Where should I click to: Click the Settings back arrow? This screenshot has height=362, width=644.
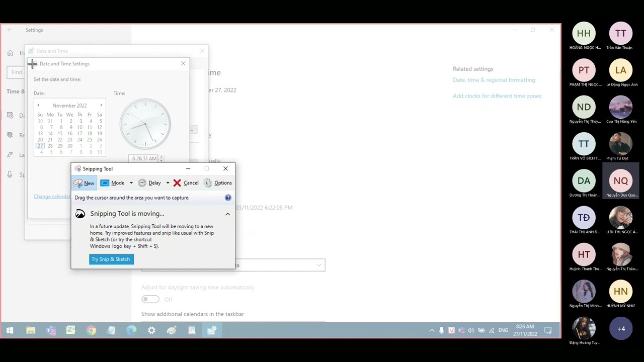10,30
